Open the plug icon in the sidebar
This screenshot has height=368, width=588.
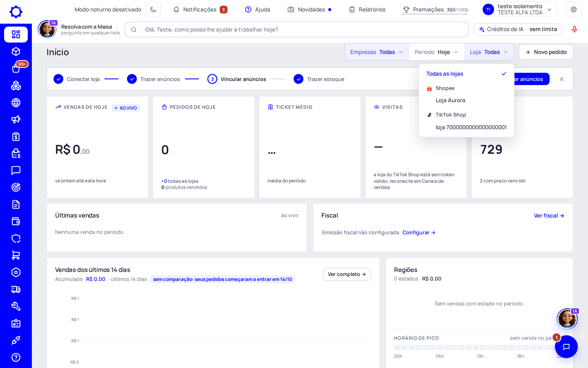(16, 340)
